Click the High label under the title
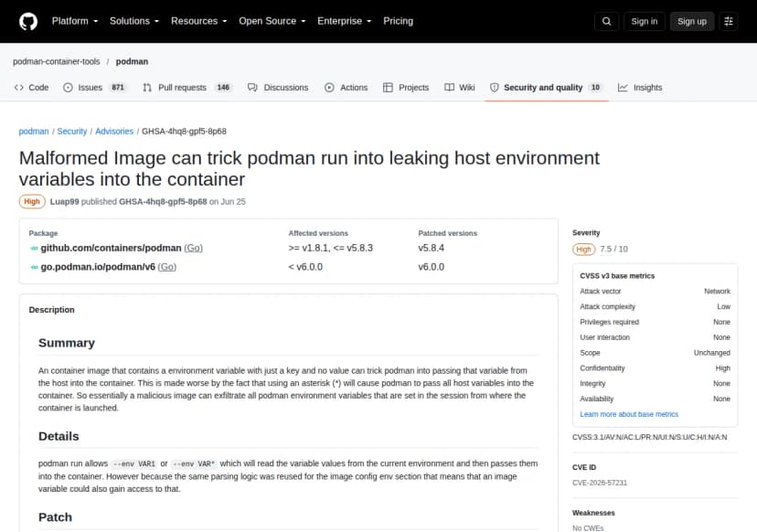Image resolution: width=757 pixels, height=532 pixels. click(x=32, y=202)
